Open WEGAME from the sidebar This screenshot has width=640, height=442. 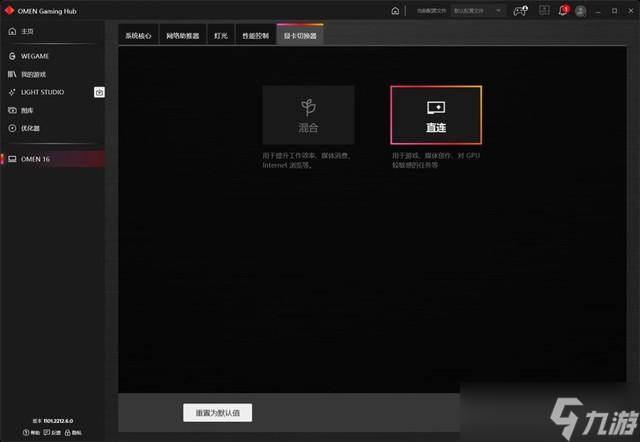tap(29, 56)
